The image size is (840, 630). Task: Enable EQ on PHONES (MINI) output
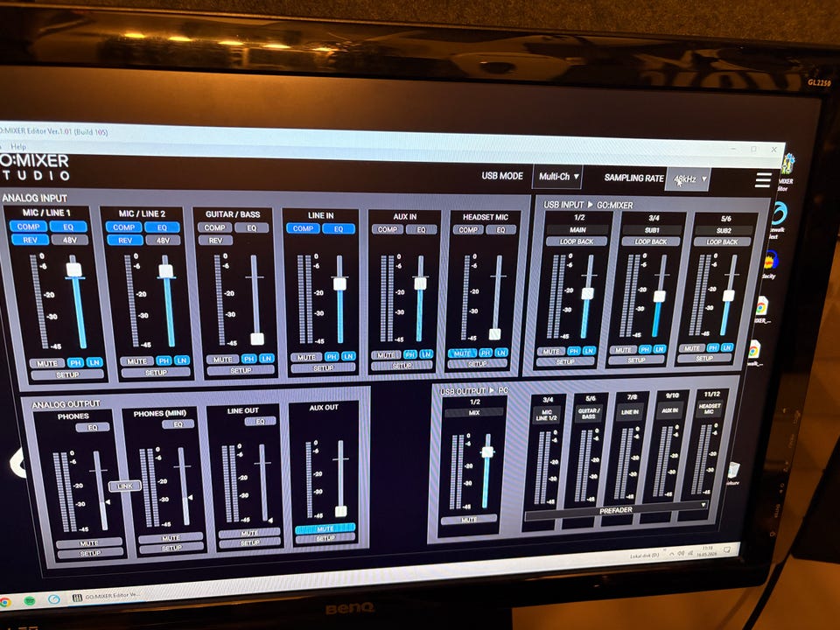click(x=178, y=424)
